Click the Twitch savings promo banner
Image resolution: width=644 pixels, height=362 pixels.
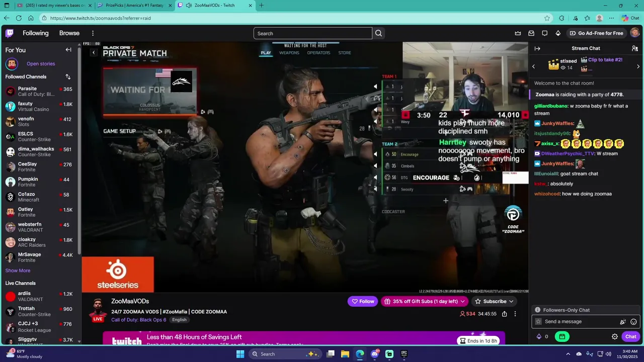[304, 338]
